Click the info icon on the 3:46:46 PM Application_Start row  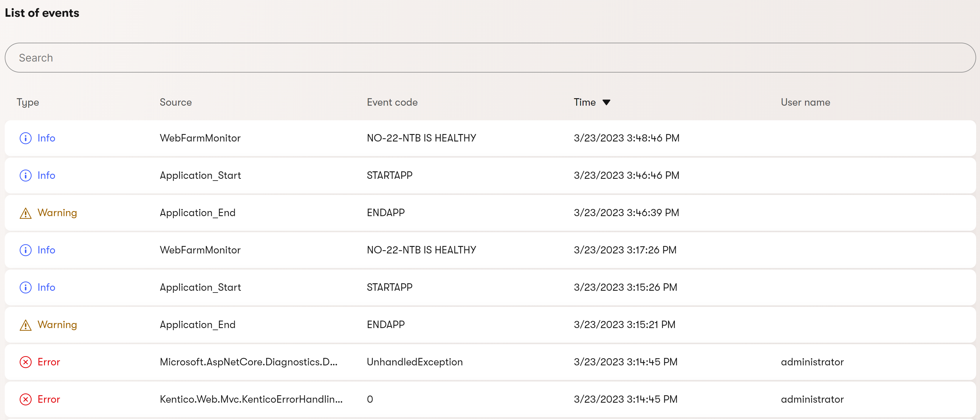(x=25, y=175)
